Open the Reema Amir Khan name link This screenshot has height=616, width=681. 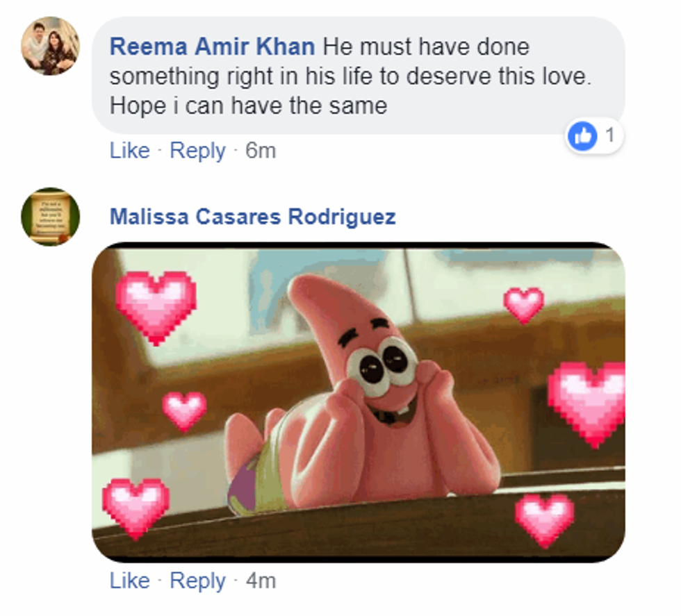point(212,47)
